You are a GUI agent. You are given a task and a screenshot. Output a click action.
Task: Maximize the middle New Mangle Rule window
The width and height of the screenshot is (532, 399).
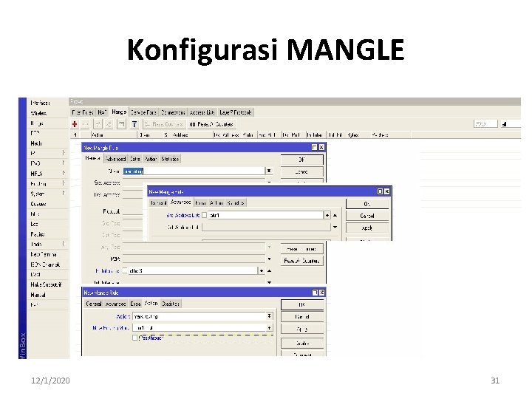(380, 191)
